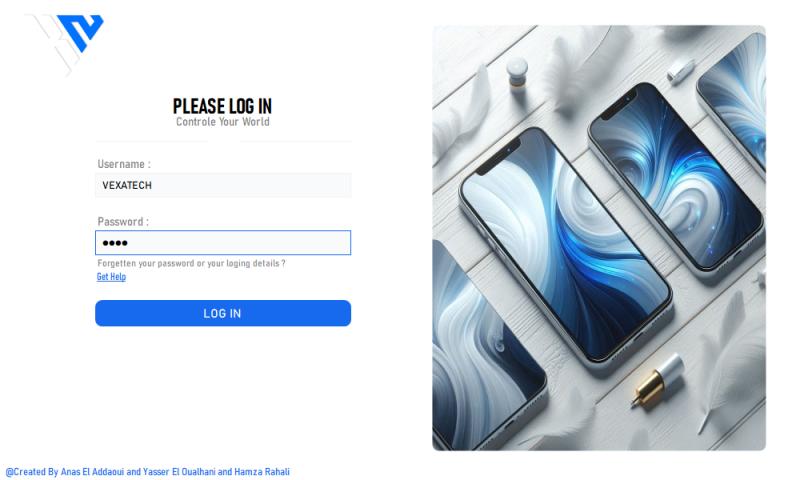Click the upper-right phone with blue swirl wallpaper
This screenshot has height=480, width=800.
676,176
